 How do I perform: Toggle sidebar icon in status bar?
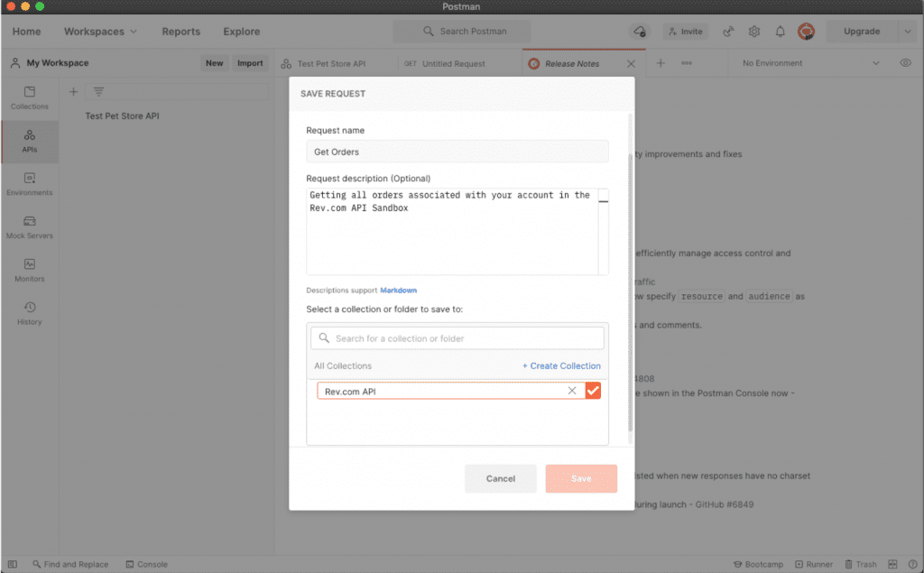13,564
